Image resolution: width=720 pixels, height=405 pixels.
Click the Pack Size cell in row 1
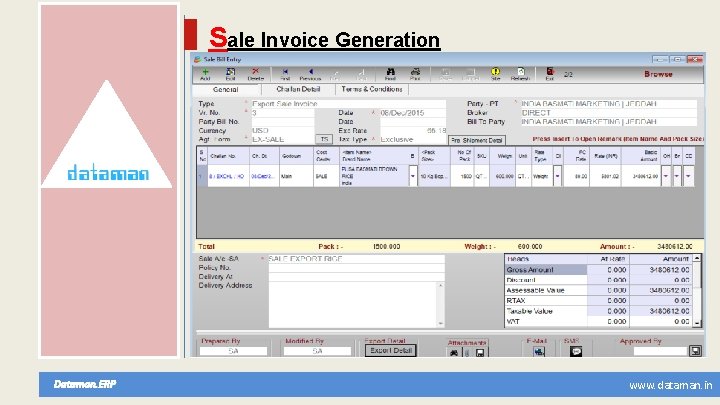click(434, 176)
